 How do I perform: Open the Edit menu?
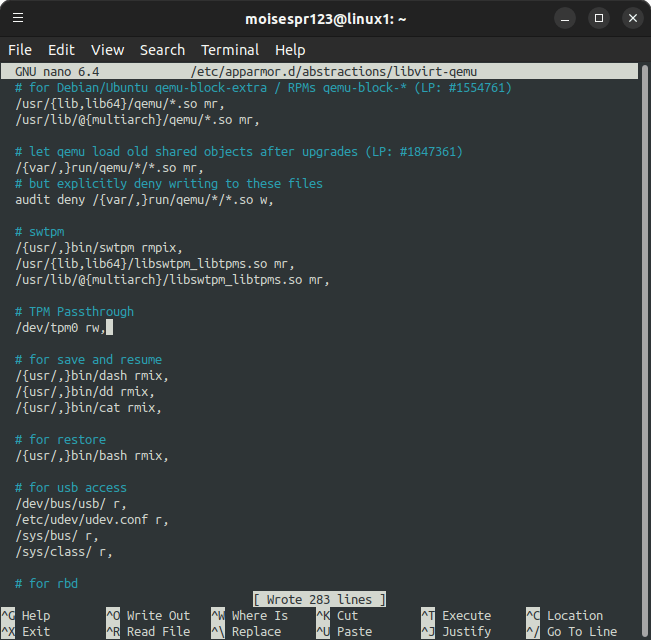point(61,50)
